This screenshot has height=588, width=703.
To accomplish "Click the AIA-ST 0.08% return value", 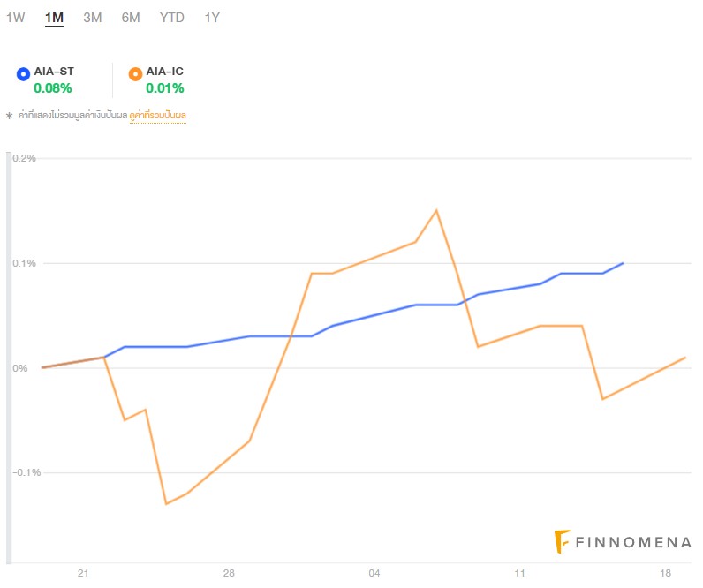I will click(53, 87).
